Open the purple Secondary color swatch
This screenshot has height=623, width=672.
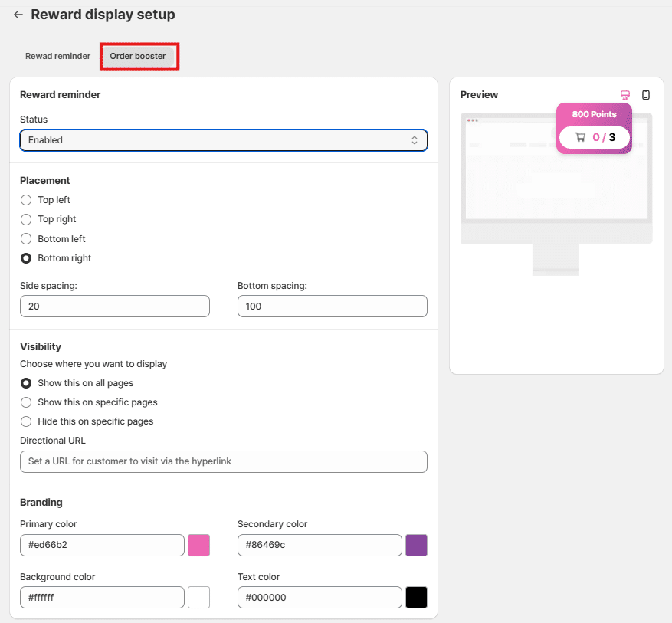pos(416,545)
